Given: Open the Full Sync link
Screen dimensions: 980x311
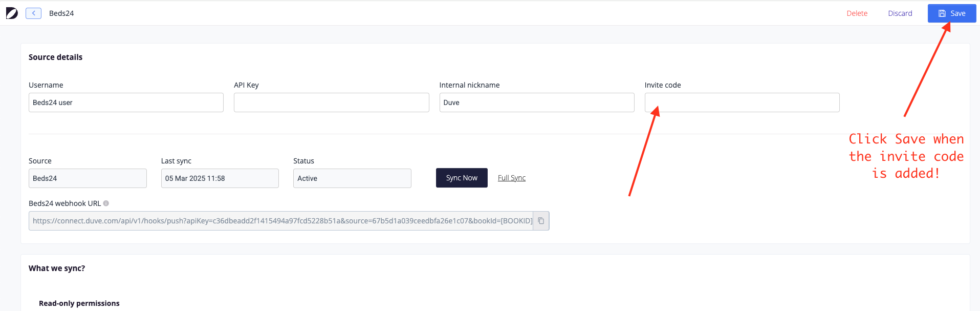Looking at the screenshot, I should [x=512, y=178].
